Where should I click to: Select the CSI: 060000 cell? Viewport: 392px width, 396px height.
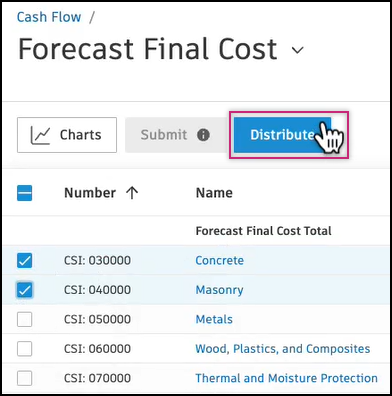tap(97, 349)
